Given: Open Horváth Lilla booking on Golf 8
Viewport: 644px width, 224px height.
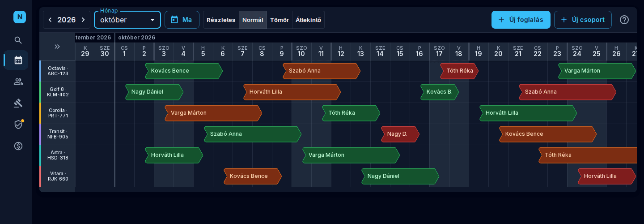Looking at the screenshot, I should point(292,92).
